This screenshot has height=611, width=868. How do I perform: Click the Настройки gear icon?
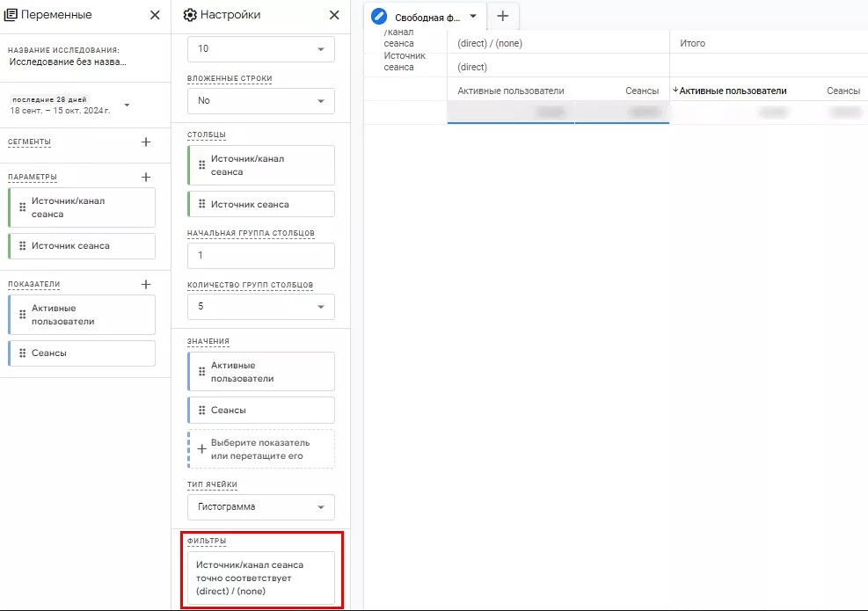(x=190, y=15)
